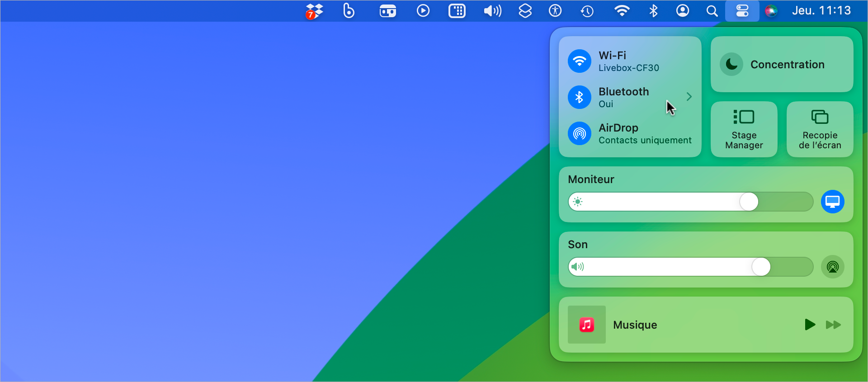This screenshot has height=382, width=868.
Task: Click the Spotlight search magnifier icon
Action: 712,11
